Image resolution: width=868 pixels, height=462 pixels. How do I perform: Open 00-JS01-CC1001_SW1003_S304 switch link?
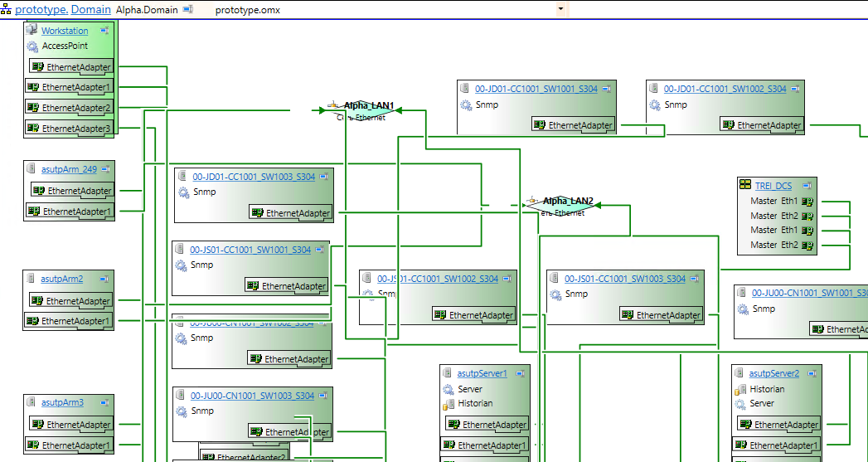point(625,279)
